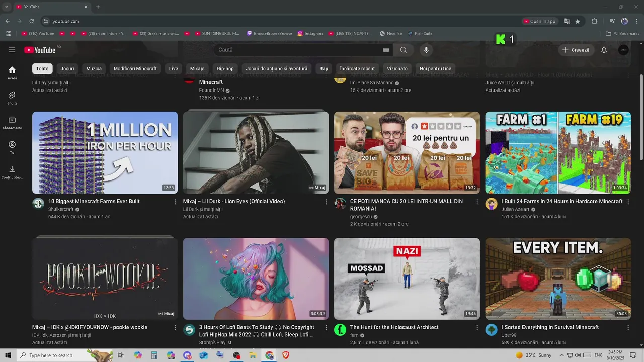The image size is (644, 362).
Task: Open the Pixlr Suite bookmark
Action: coord(419,34)
